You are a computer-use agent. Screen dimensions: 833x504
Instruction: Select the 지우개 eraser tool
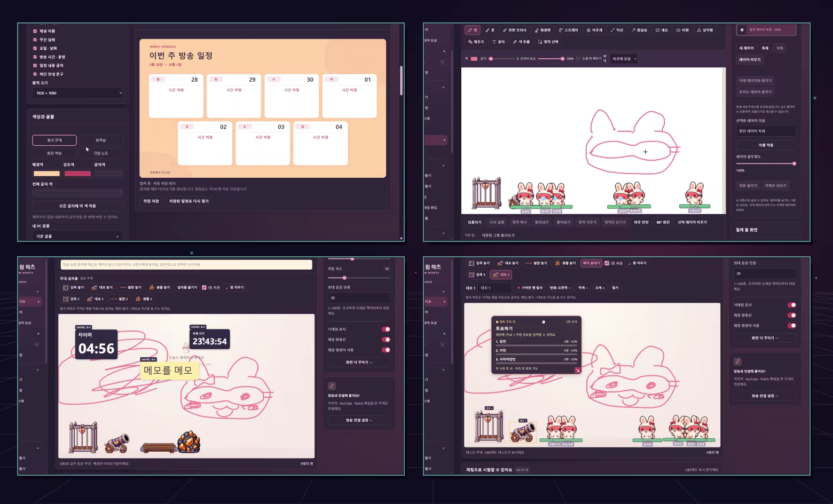[594, 30]
